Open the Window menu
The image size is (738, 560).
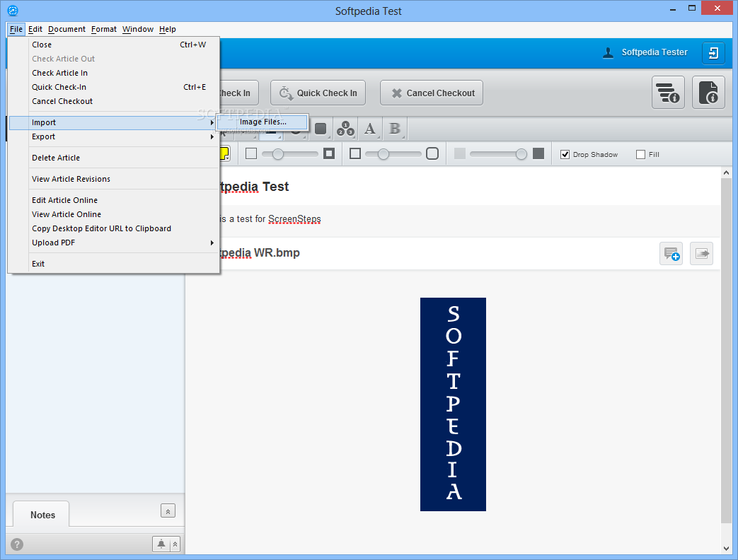tap(138, 29)
